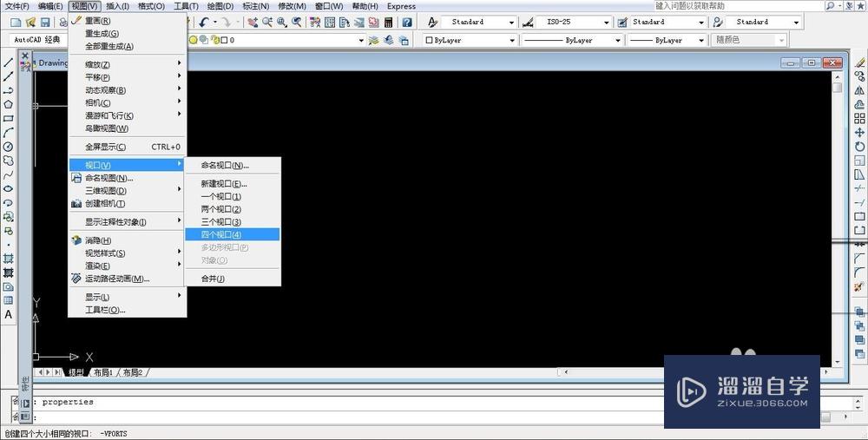Image resolution: width=868 pixels, height=440 pixels.
Task: Select the Offset tool
Action: coord(859,104)
